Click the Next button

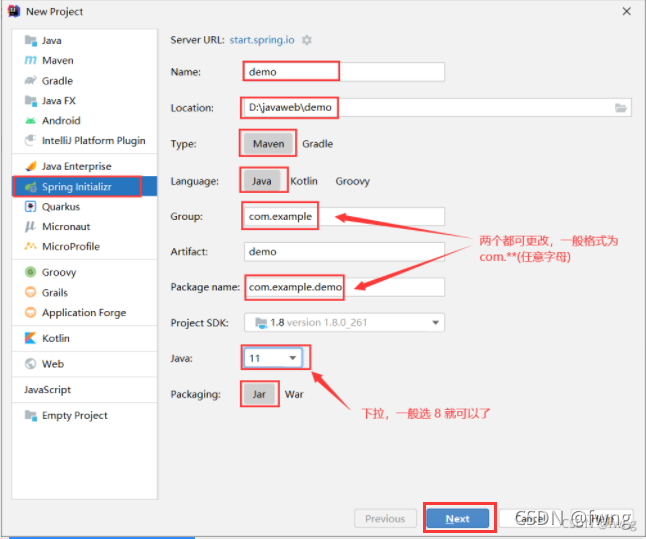tap(458, 518)
